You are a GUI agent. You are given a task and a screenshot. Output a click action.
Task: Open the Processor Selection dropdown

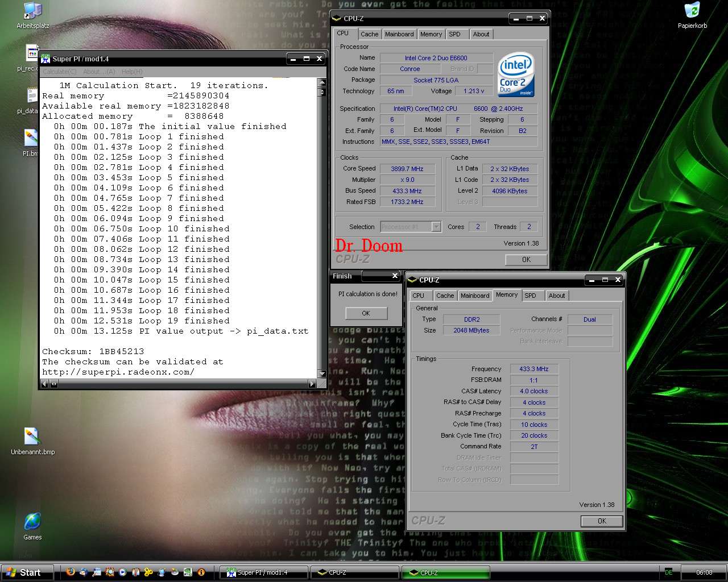coord(411,227)
